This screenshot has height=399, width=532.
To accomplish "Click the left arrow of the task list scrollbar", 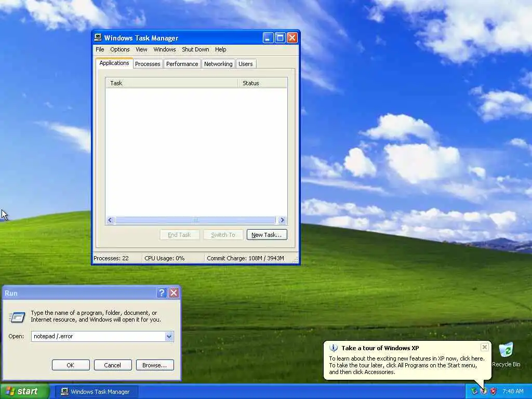I will [110, 220].
